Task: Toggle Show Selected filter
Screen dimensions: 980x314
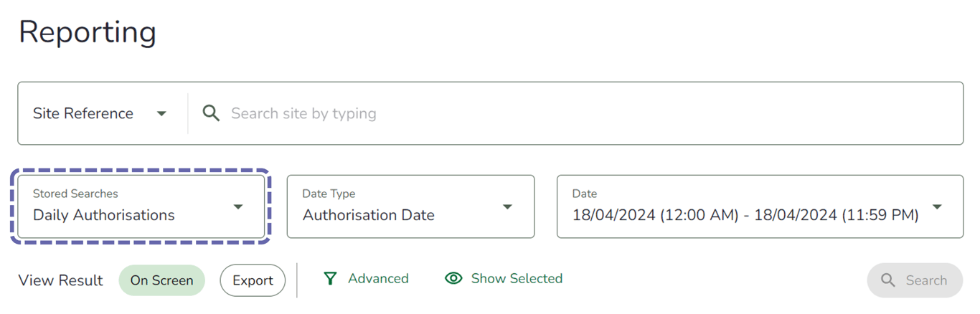Action: point(517,279)
